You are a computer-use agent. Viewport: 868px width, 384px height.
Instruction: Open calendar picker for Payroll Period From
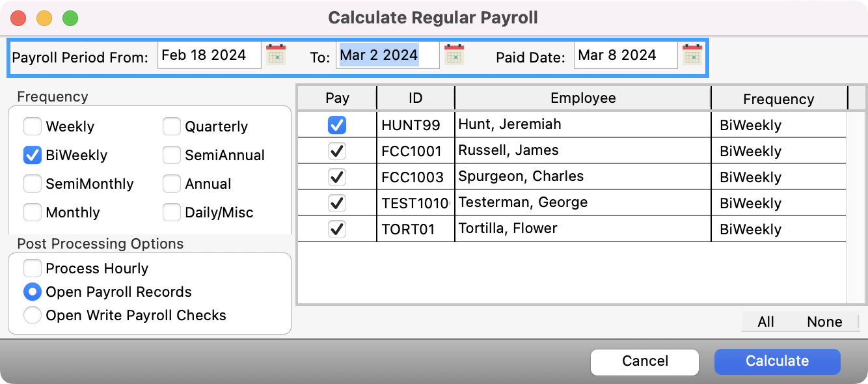276,55
